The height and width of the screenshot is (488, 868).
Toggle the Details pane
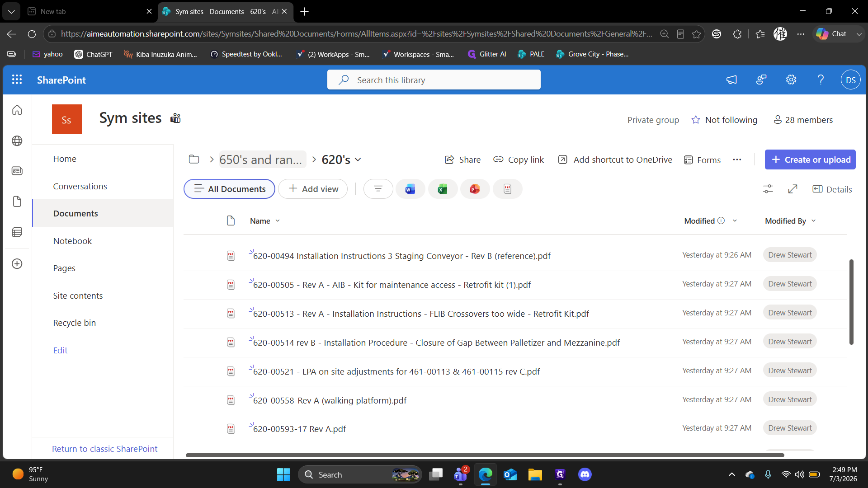(x=832, y=189)
